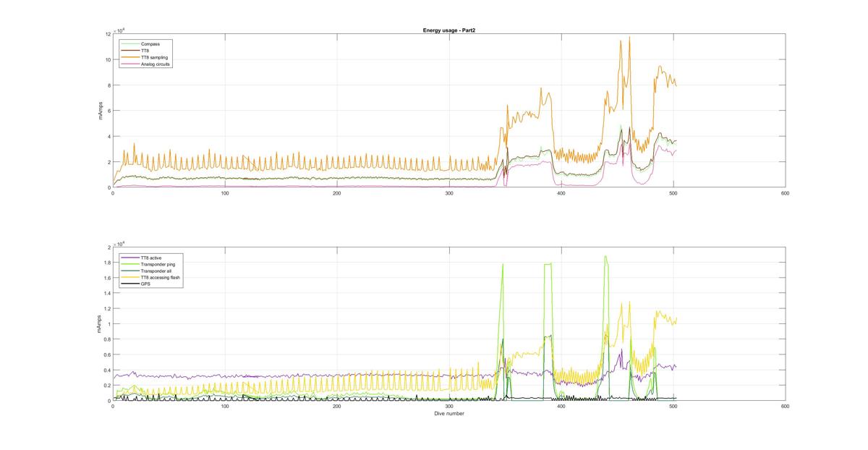Click the y-axis tick '12' of top plot
The width and height of the screenshot is (868, 450).
tap(108, 34)
